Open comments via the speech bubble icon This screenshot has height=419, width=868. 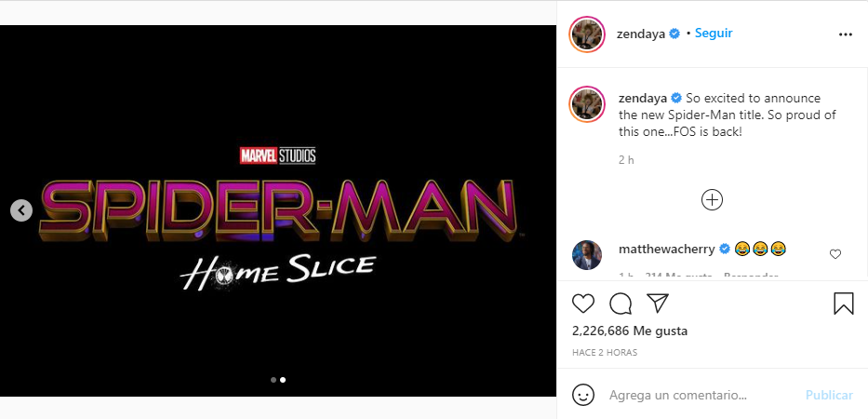tap(621, 304)
